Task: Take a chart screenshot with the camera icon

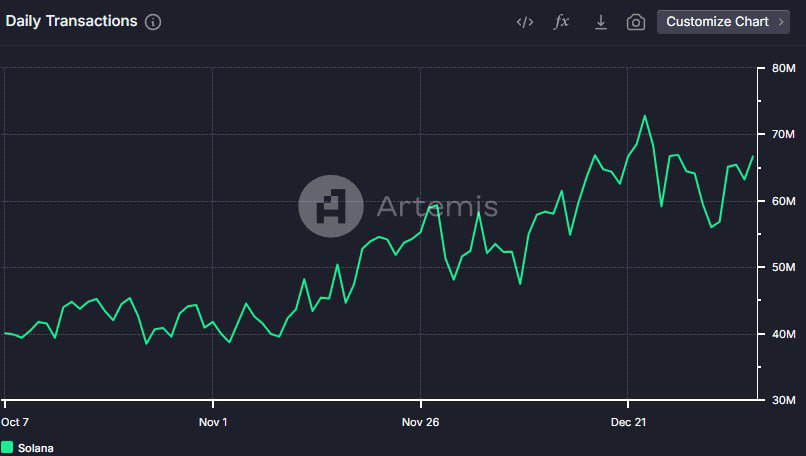Action: click(x=636, y=22)
